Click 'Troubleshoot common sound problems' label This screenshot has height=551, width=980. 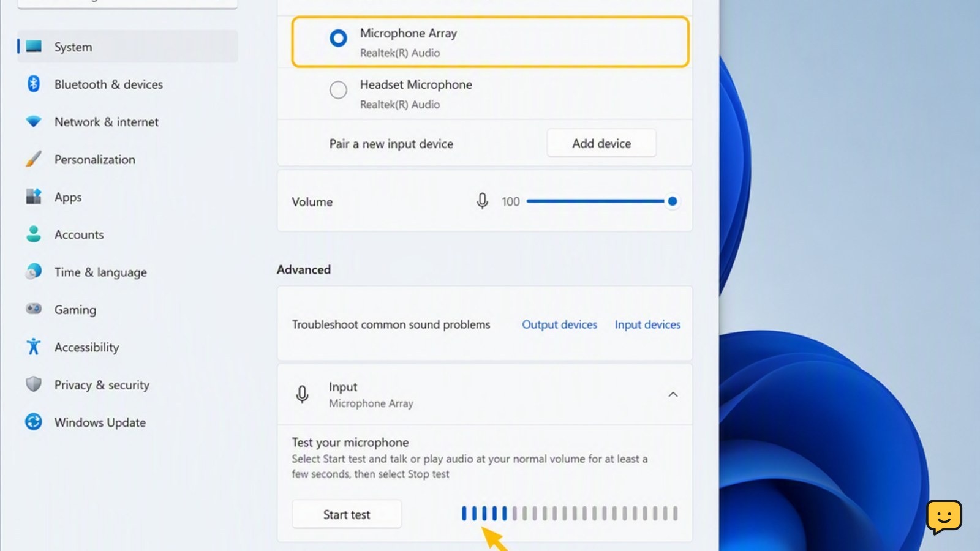[x=391, y=324]
